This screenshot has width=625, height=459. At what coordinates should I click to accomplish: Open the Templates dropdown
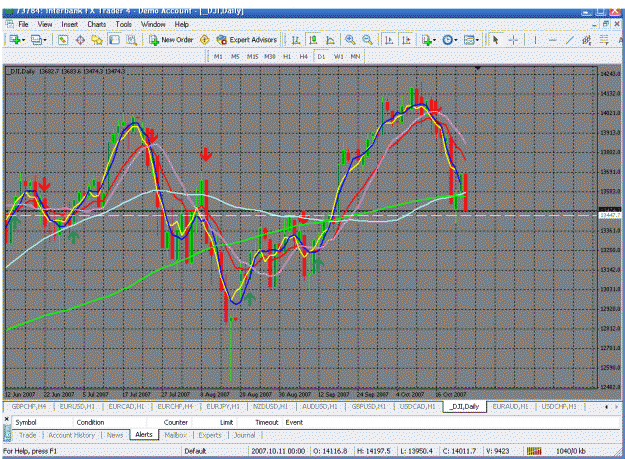coord(472,40)
